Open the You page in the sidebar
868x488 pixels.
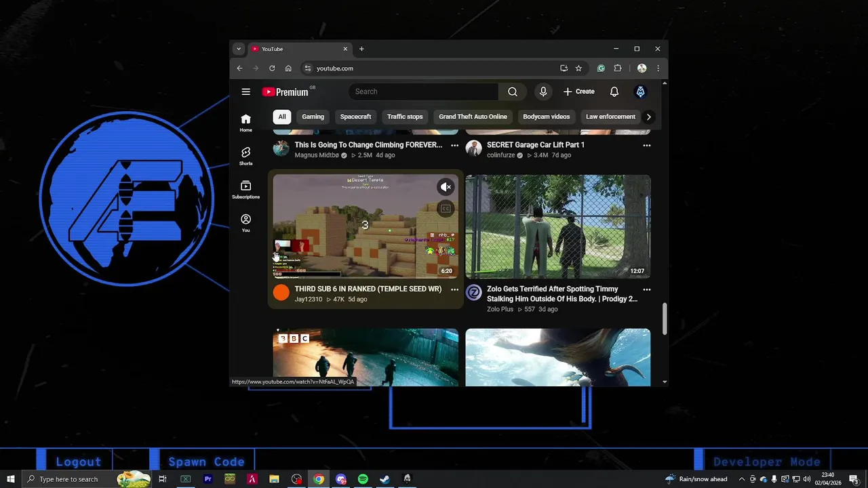[245, 223]
